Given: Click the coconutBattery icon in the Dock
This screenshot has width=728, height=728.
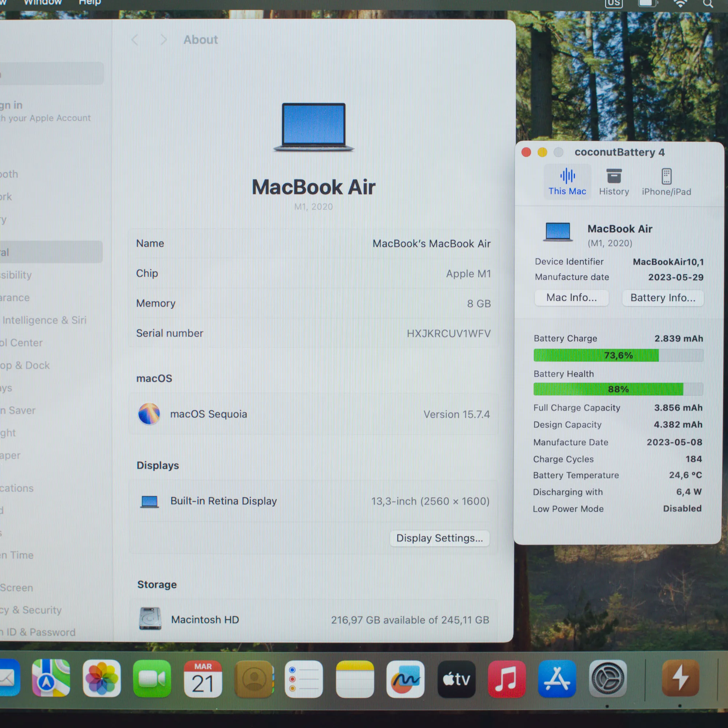Looking at the screenshot, I should pos(680,679).
